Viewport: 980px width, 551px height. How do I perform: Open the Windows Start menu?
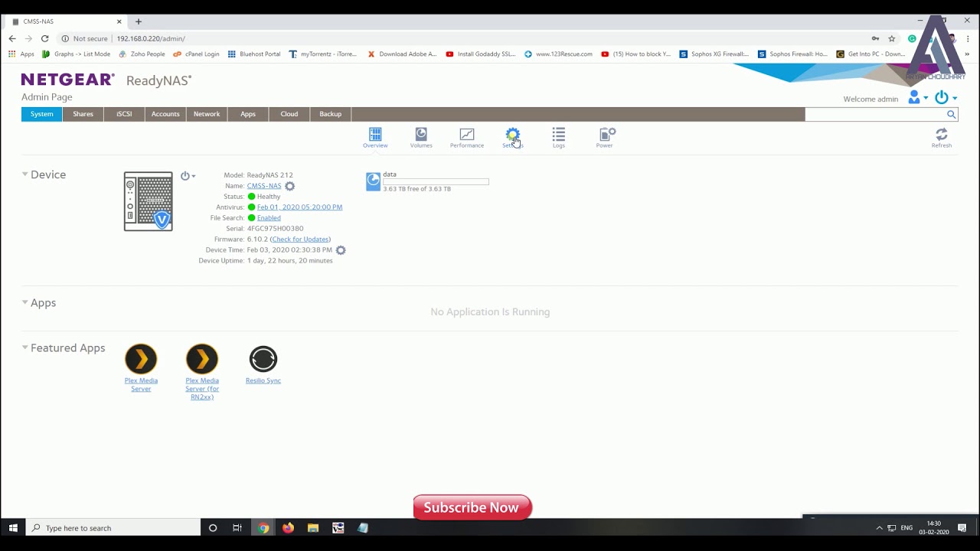point(13,528)
